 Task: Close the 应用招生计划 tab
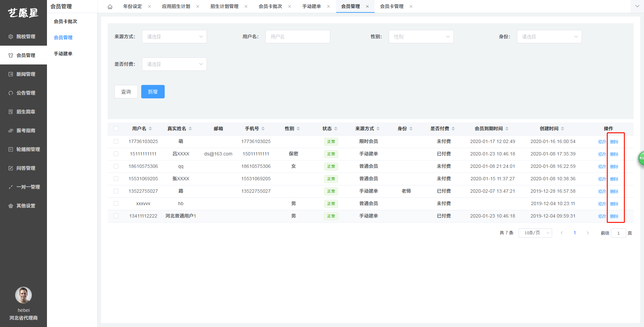pyautogui.click(x=198, y=6)
